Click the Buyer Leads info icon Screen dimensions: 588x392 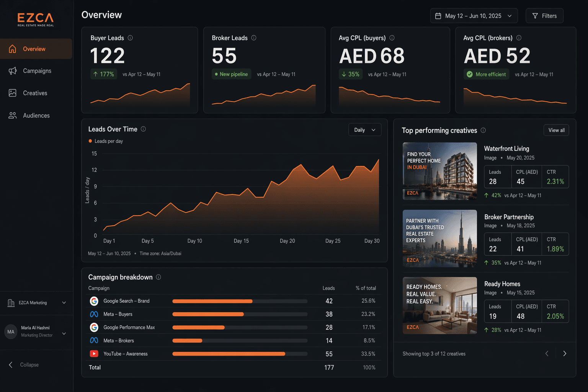131,38
